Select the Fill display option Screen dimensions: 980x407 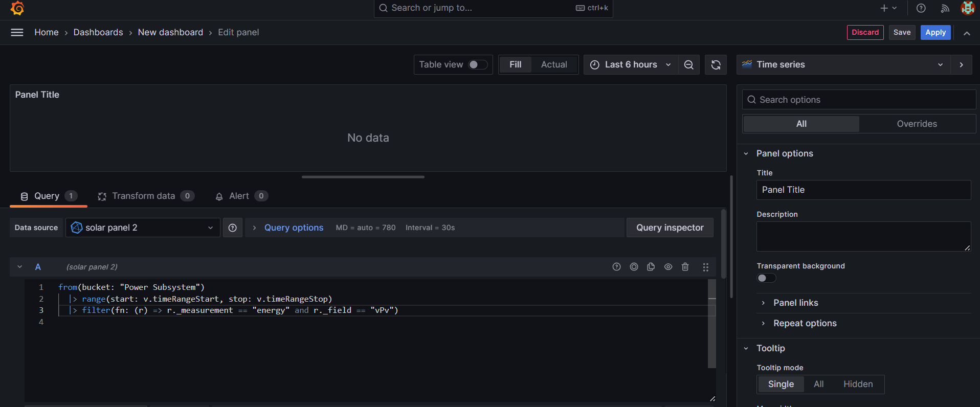pyautogui.click(x=516, y=65)
